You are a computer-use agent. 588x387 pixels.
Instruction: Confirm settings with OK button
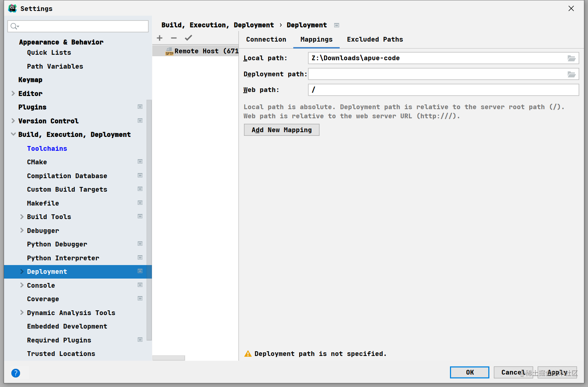[470, 372]
